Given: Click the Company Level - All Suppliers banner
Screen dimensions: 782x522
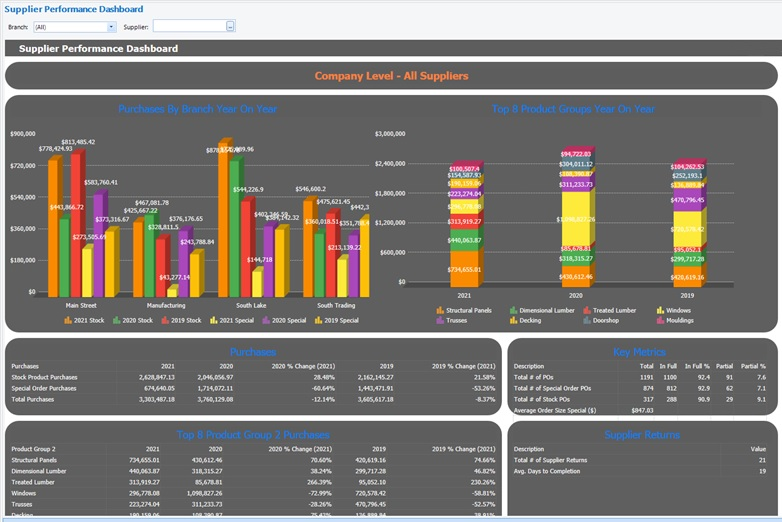Looking at the screenshot, I should point(391,76).
